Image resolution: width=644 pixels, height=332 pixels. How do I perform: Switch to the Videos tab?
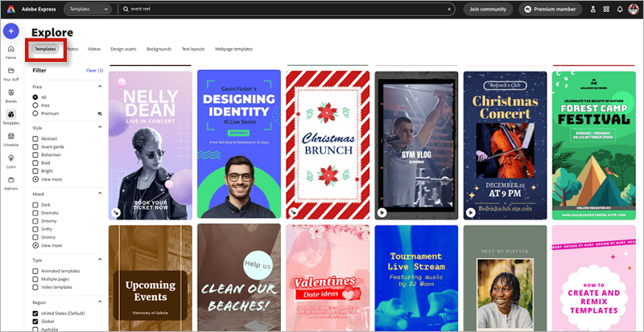pos(94,49)
